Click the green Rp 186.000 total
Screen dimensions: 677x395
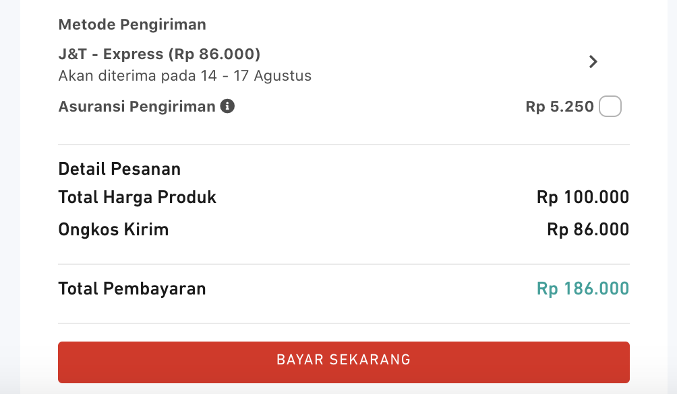pyautogui.click(x=583, y=289)
